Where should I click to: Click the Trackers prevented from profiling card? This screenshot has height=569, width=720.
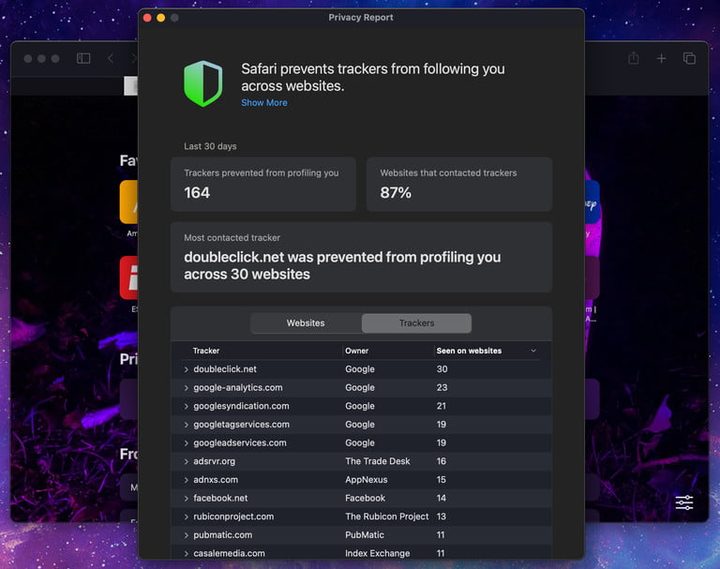[263, 184]
